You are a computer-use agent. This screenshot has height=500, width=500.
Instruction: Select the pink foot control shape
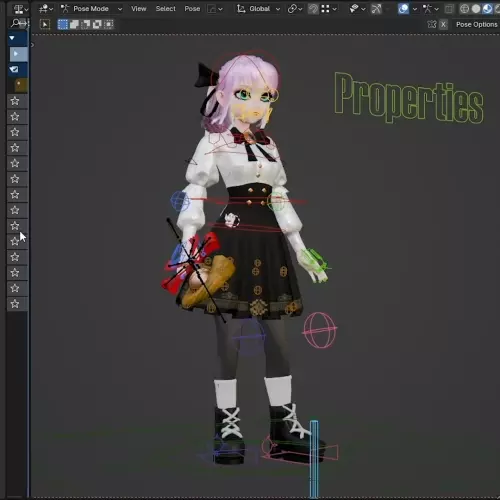[x=300, y=451]
